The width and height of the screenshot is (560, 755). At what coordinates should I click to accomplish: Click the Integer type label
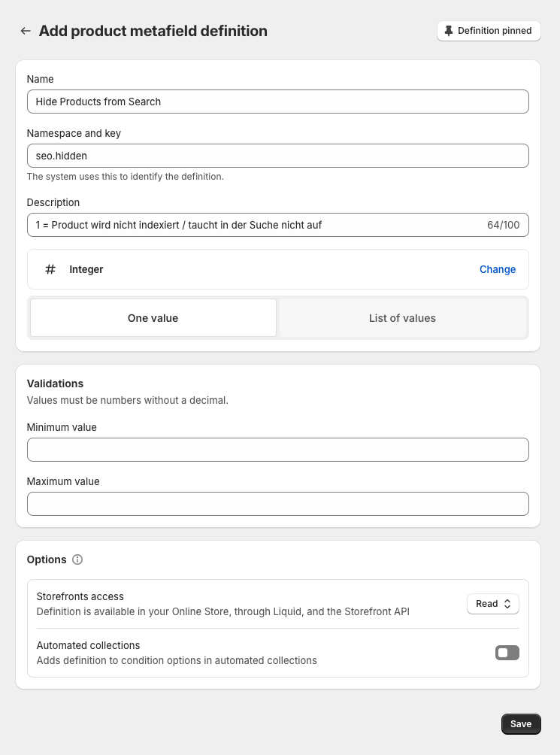[86, 269]
